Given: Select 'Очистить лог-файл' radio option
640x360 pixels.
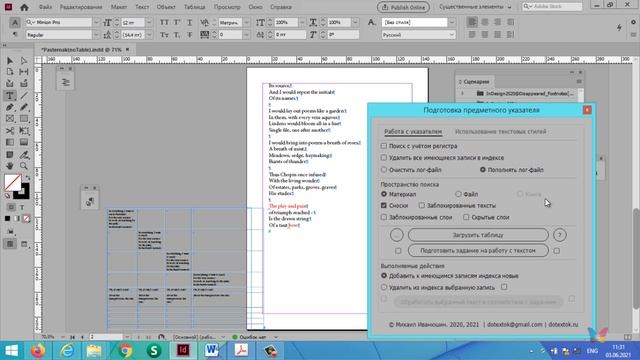Looking at the screenshot, I should [x=384, y=169].
